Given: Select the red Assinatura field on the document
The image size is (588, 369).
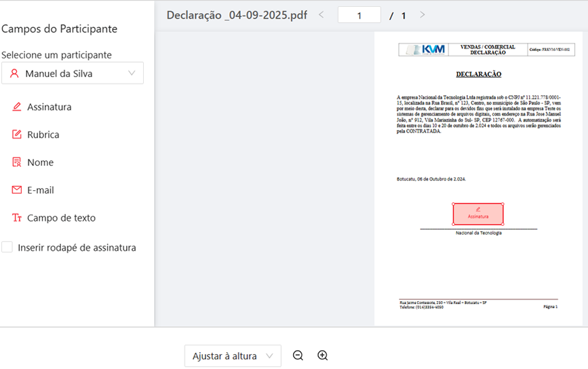Looking at the screenshot, I should [478, 214].
